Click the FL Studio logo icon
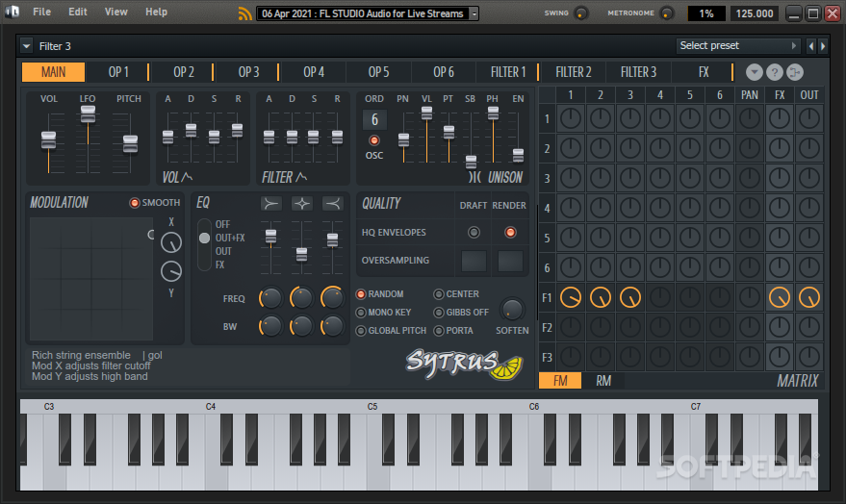 point(12,12)
